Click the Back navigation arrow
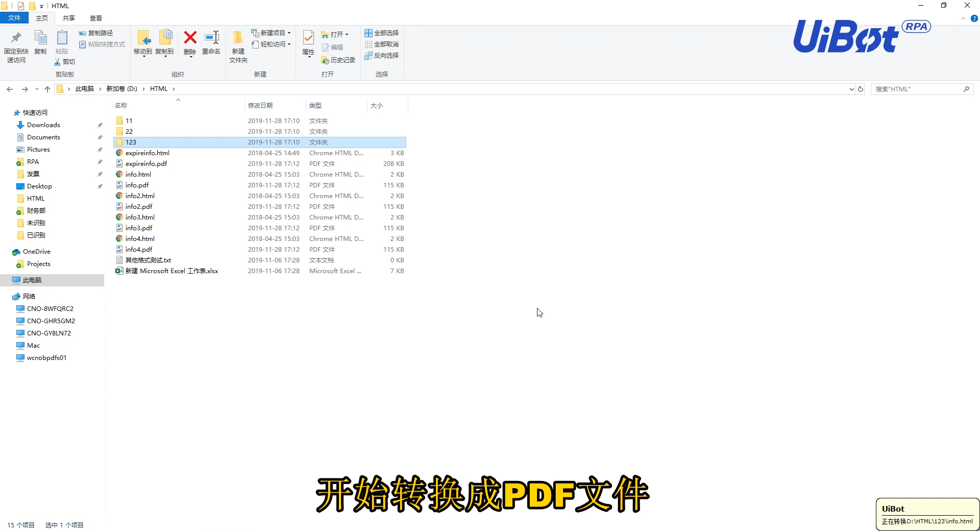Image resolution: width=980 pixels, height=531 pixels. click(x=10, y=89)
